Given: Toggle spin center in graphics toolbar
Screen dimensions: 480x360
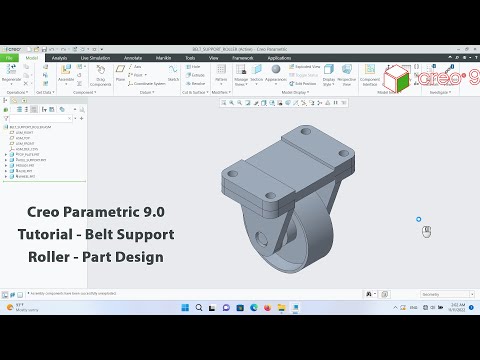Looking at the screenshot, I should pyautogui.click(x=320, y=103).
